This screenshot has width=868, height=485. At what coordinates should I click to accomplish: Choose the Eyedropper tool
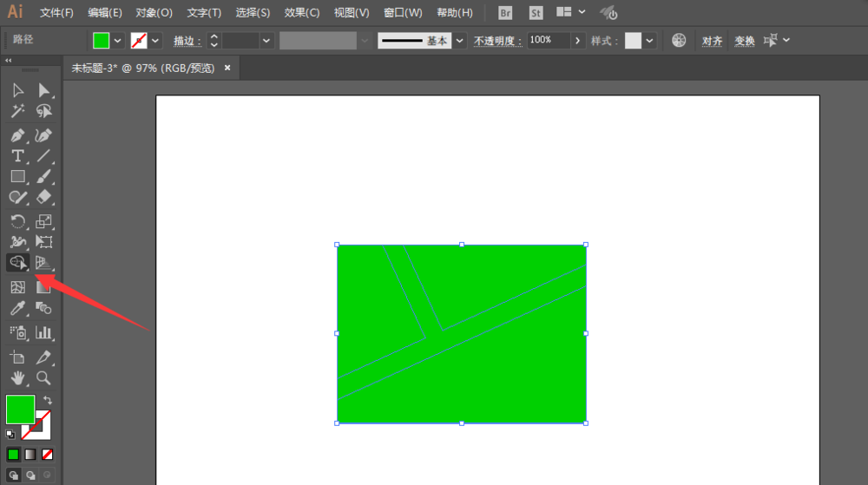click(x=17, y=308)
